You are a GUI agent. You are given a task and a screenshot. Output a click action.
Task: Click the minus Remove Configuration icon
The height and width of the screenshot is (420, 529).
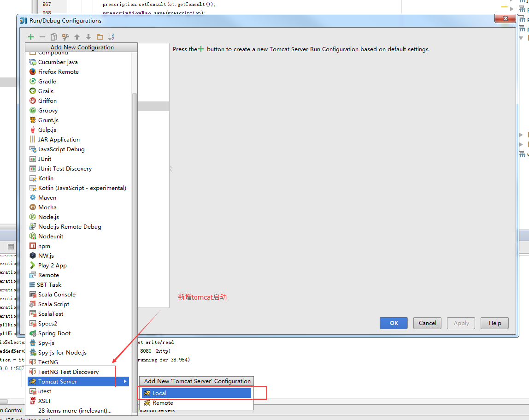(42, 37)
